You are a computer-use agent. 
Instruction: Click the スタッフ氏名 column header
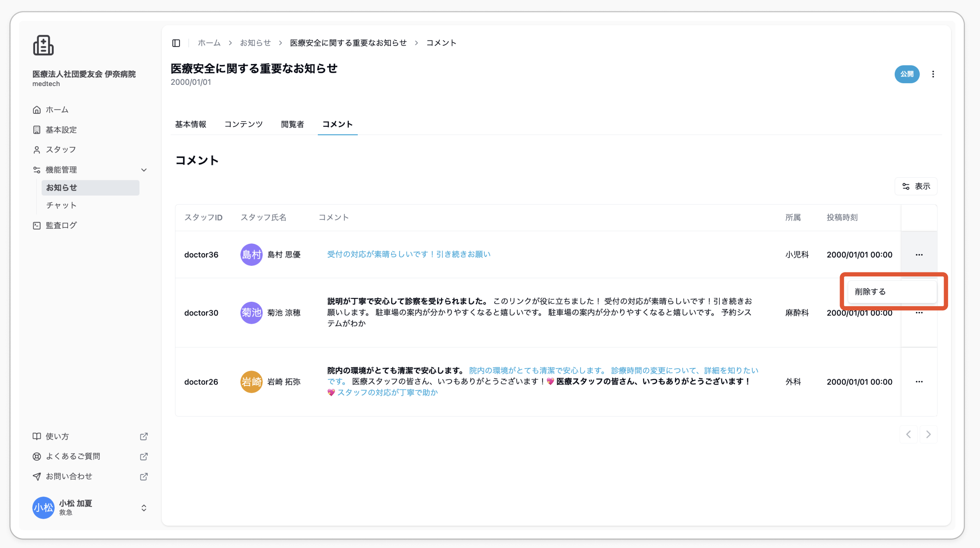[x=264, y=218]
